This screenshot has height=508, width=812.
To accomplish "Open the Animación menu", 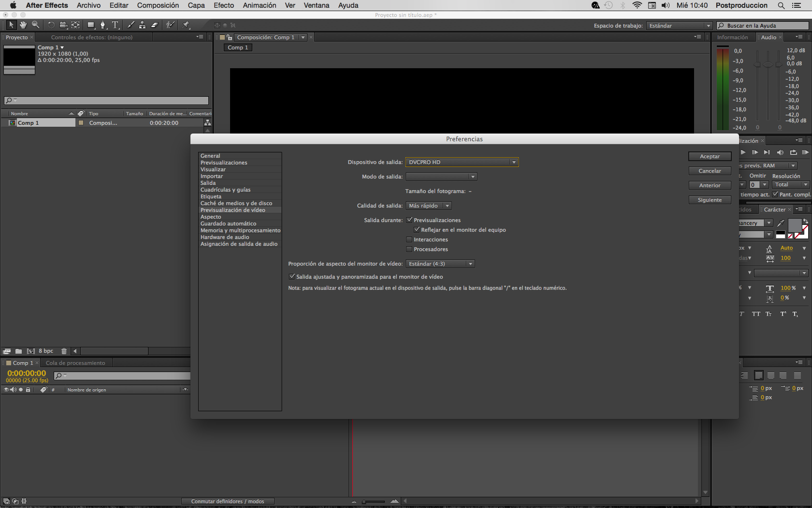I will (x=260, y=5).
